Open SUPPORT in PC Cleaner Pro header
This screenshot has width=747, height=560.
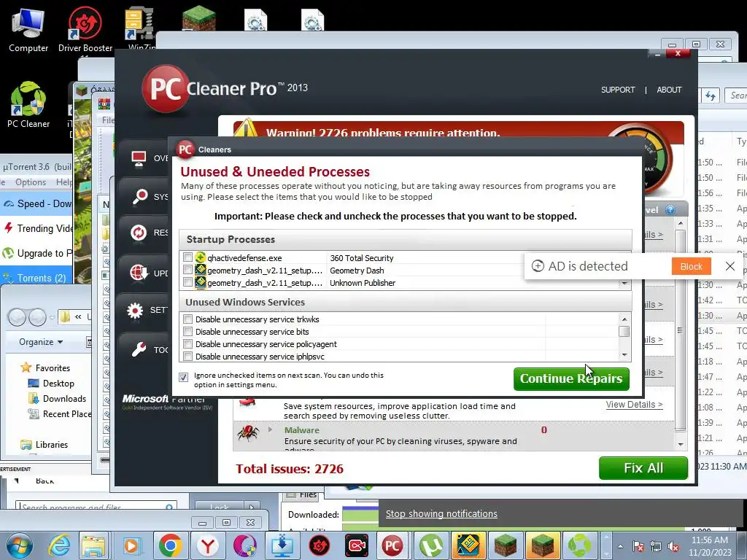click(x=618, y=90)
